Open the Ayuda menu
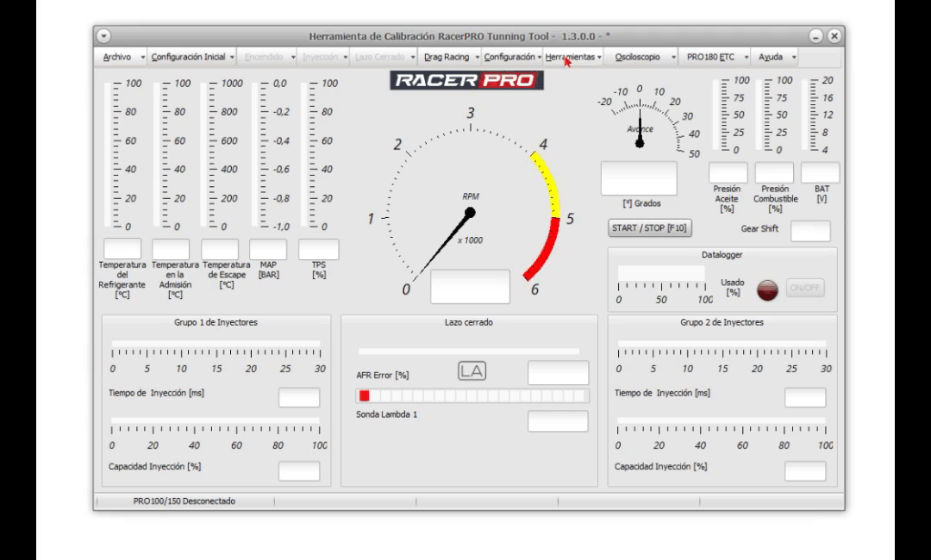Viewport: 931px width, 560px height. coord(770,57)
